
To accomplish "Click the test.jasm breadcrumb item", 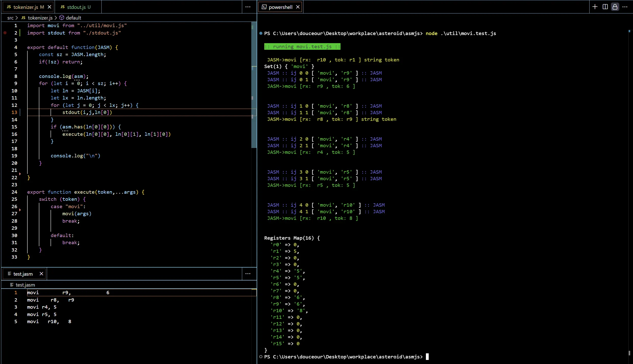I will click(x=23, y=285).
